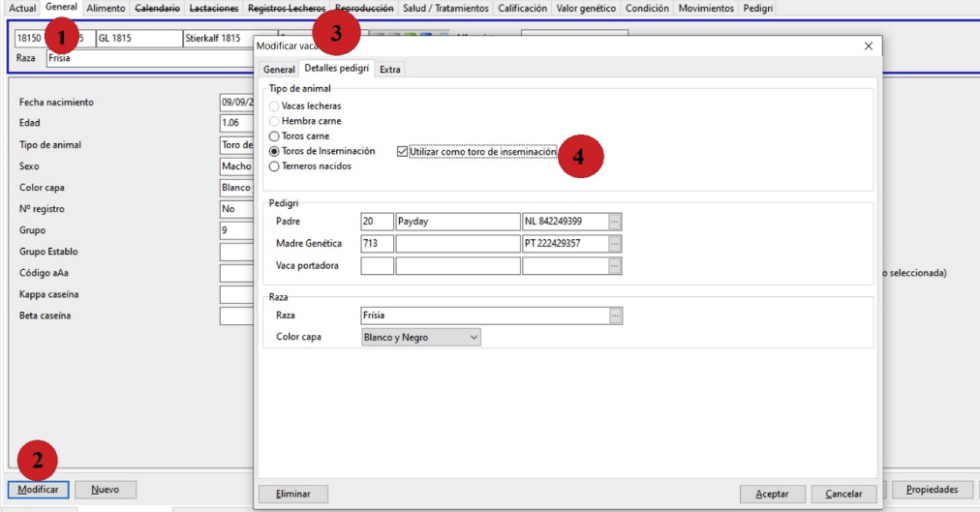The height and width of the screenshot is (512, 980).
Task: Open the Salud / Tratamientos tab
Action: click(x=445, y=8)
